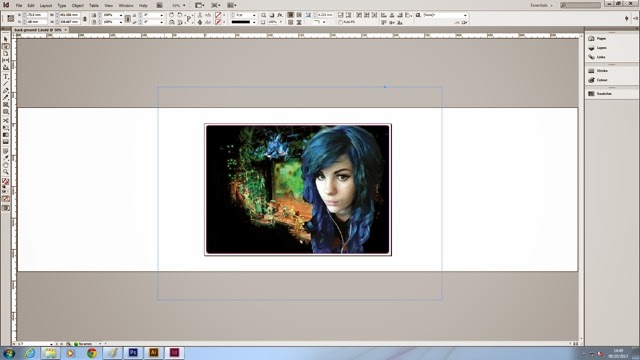Open Windows Explorer folder from taskbar

tap(51, 353)
